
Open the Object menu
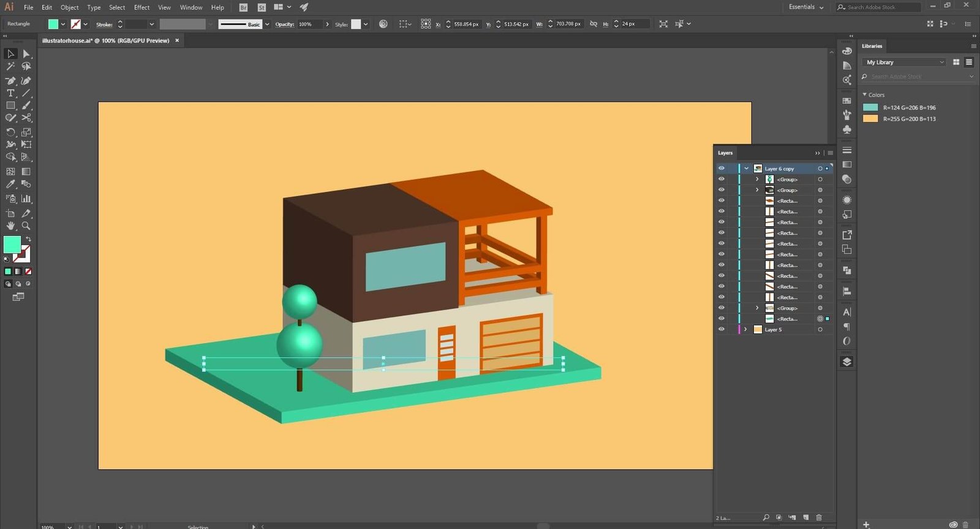point(69,7)
